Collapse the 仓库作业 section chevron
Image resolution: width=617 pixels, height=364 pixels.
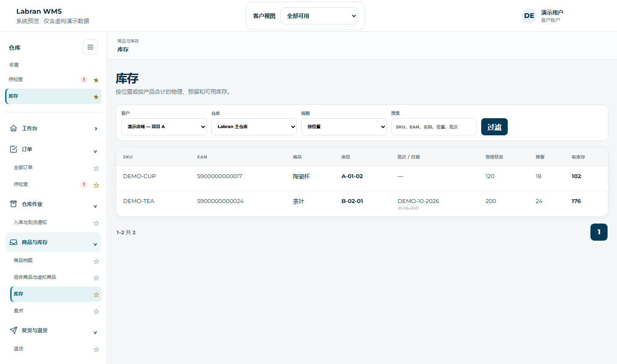click(95, 206)
